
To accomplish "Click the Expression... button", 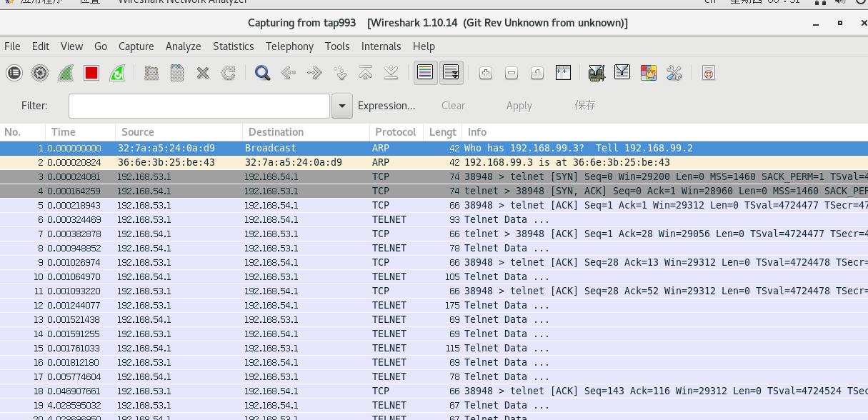I will click(386, 106).
